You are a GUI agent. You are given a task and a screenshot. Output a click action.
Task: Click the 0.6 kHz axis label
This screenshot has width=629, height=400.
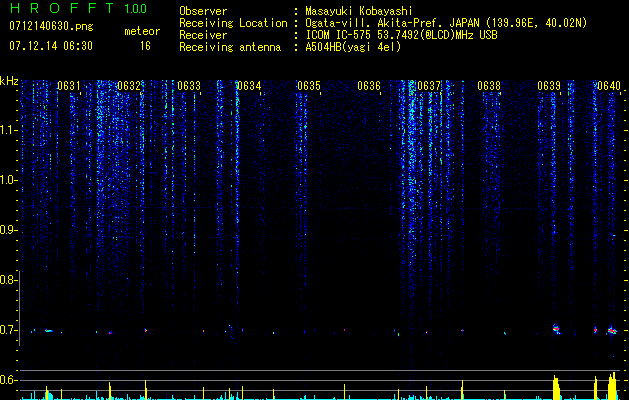coord(8,380)
